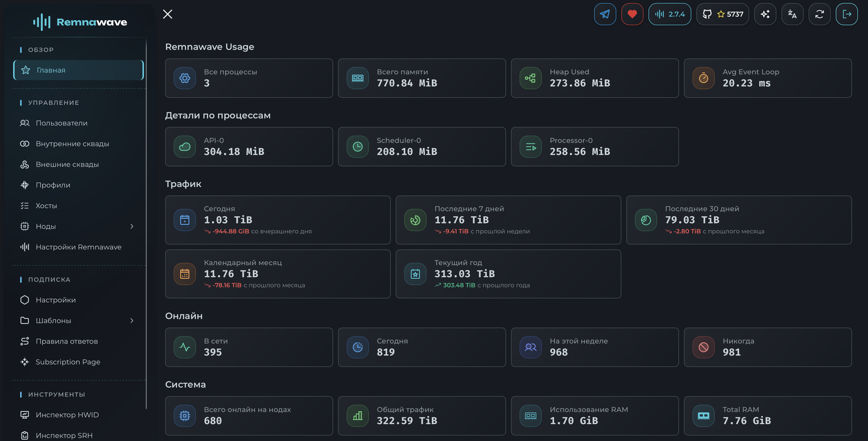Click the Шаблоны folder icon

24,320
